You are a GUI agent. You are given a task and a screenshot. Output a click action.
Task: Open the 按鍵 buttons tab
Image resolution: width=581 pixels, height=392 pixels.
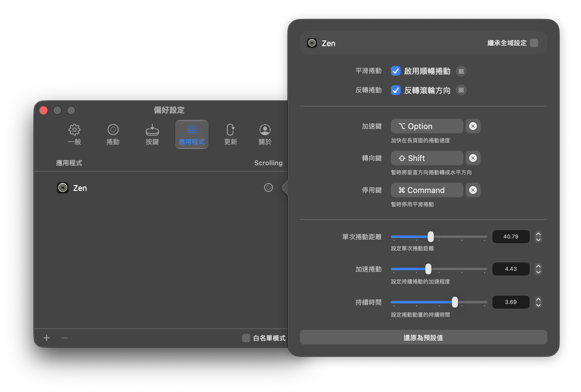click(x=152, y=134)
